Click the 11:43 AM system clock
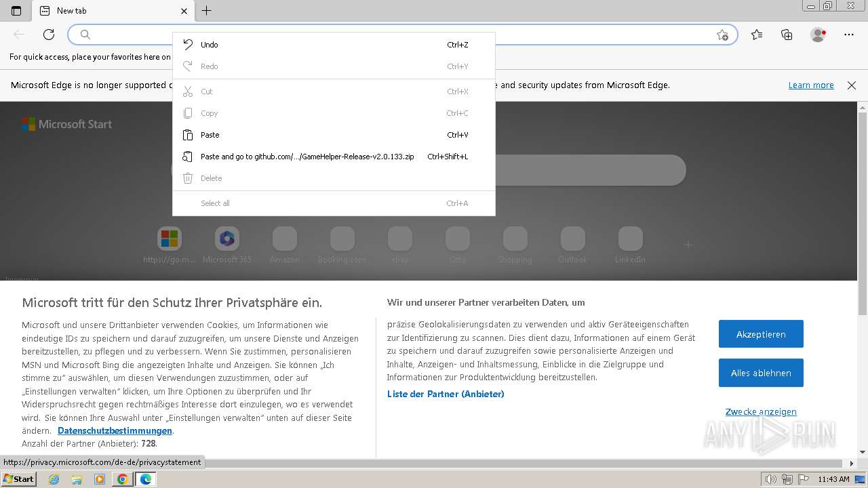The height and width of the screenshot is (488, 868). (833, 479)
